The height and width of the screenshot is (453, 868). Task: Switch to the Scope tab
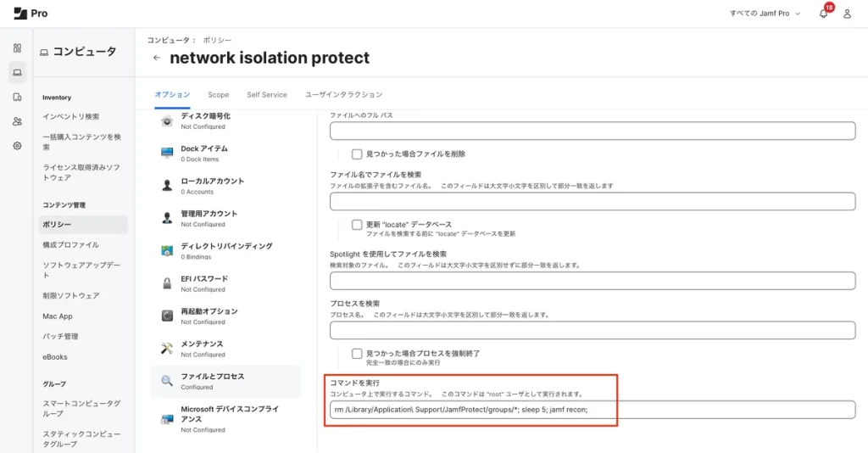218,95
